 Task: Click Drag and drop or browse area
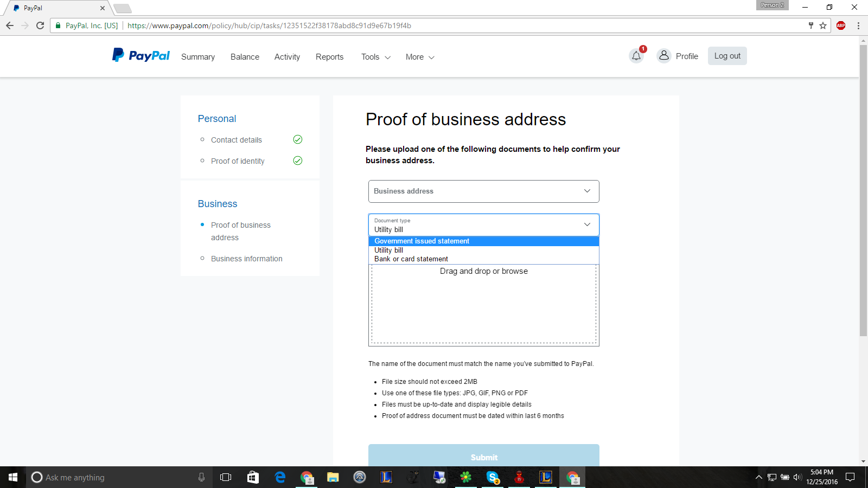[x=484, y=304]
